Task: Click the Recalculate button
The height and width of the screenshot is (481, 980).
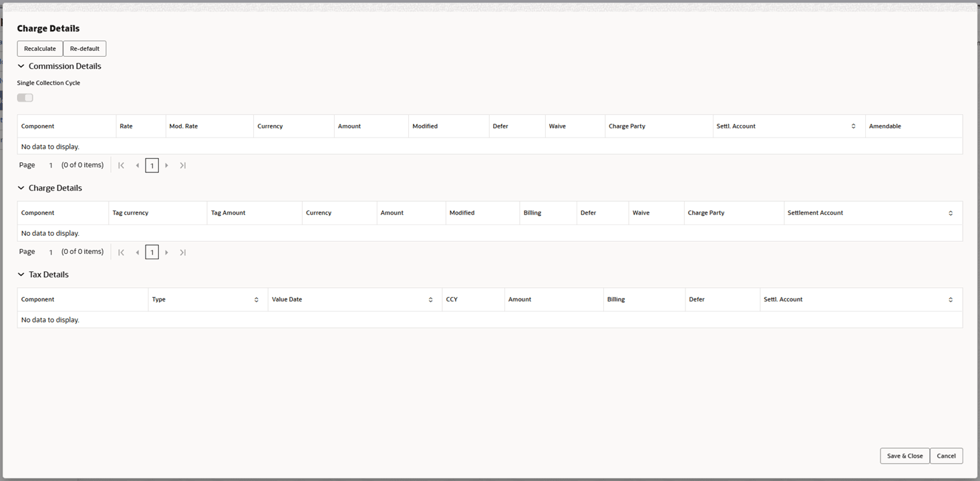Action: point(39,48)
